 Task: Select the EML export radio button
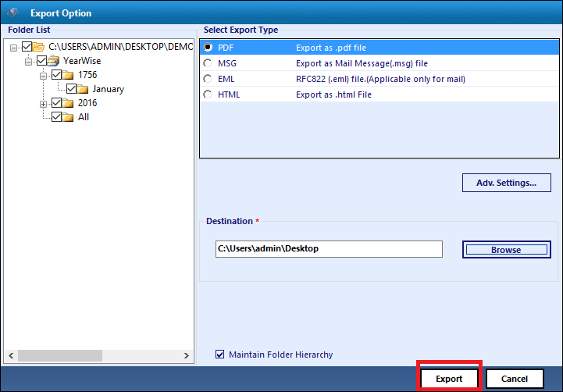pyautogui.click(x=208, y=79)
